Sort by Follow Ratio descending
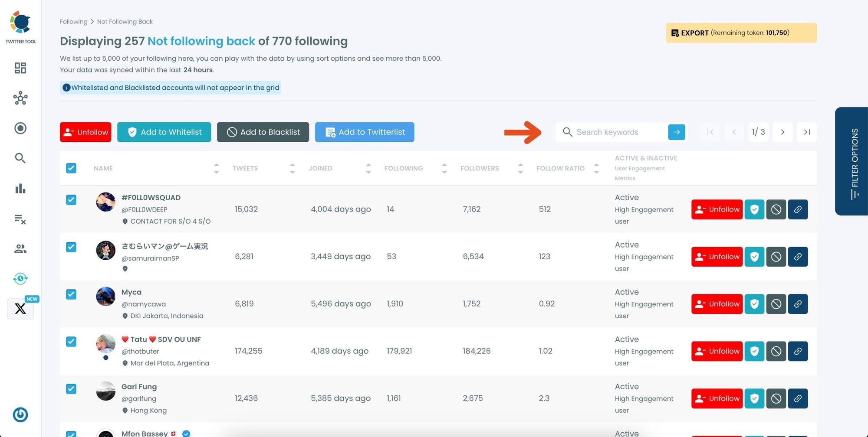Screen dimensions: 868x437 pos(597,171)
